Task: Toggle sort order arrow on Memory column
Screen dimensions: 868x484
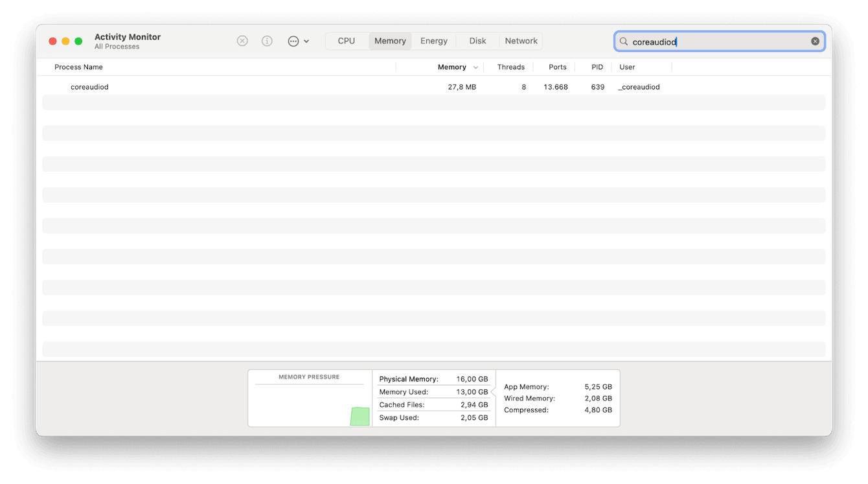Action: (476, 67)
